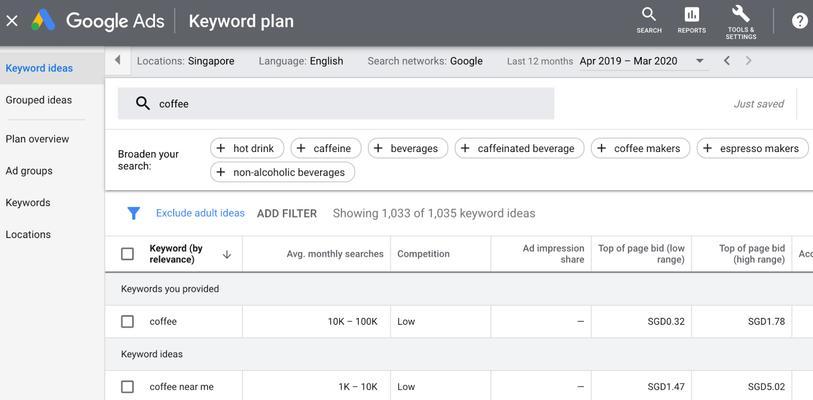Close the keyword plan with X icon
Viewport: 813px width, 400px height.
click(12, 21)
